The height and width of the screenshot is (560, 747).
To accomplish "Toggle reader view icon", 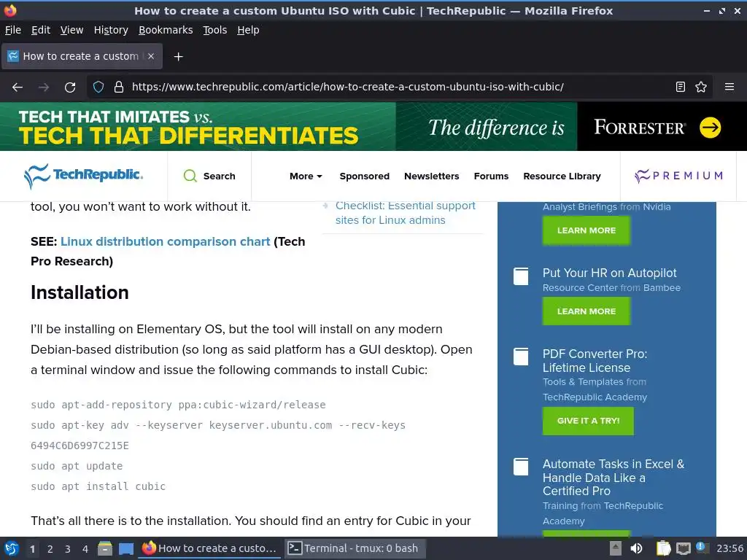I will coord(681,87).
